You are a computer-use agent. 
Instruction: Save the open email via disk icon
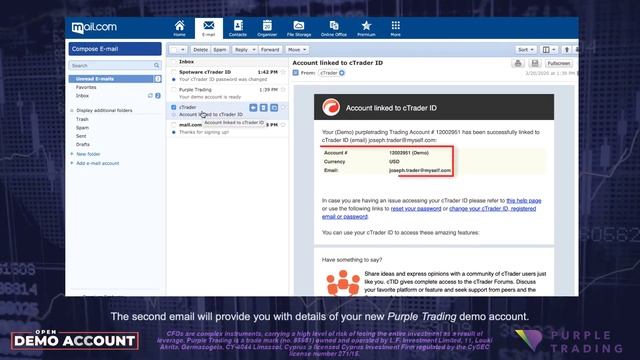click(x=535, y=63)
